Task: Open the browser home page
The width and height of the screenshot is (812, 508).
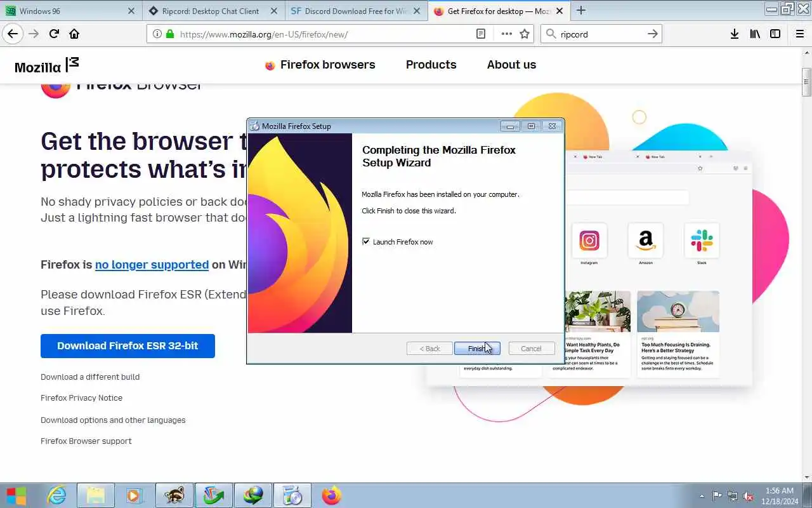Action: click(74, 34)
